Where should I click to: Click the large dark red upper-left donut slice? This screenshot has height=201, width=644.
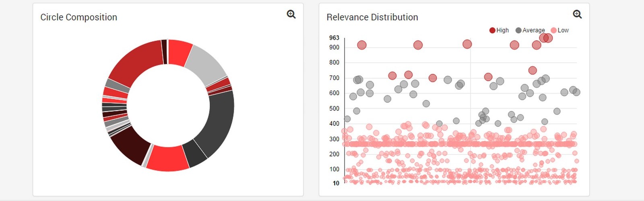(135, 62)
